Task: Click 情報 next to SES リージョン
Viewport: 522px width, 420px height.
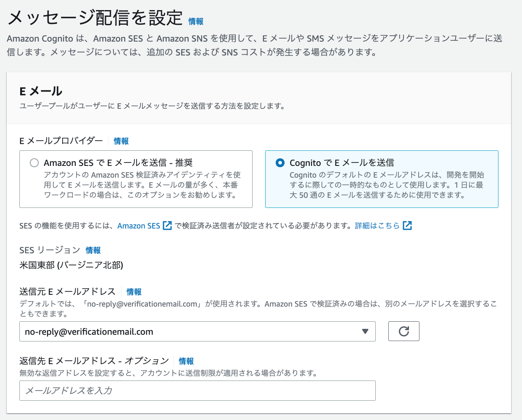Action: (93, 250)
